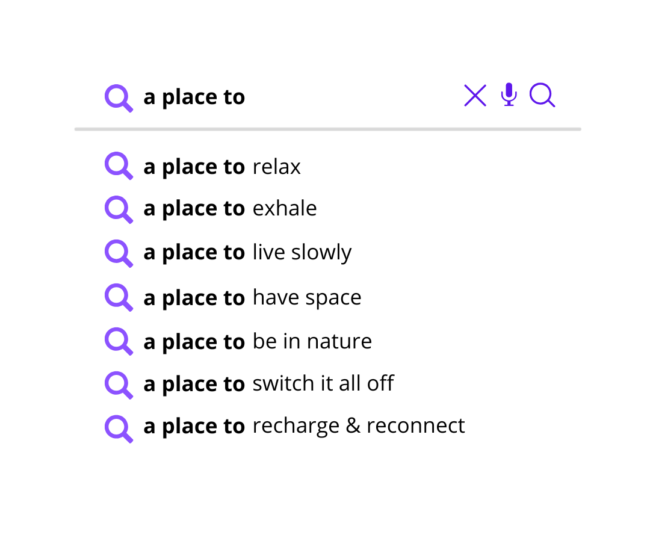Screen dimensions: 650x535
Task: Click the magnifier icon beside 'be in nature' suggestion
Action: pyautogui.click(x=119, y=341)
